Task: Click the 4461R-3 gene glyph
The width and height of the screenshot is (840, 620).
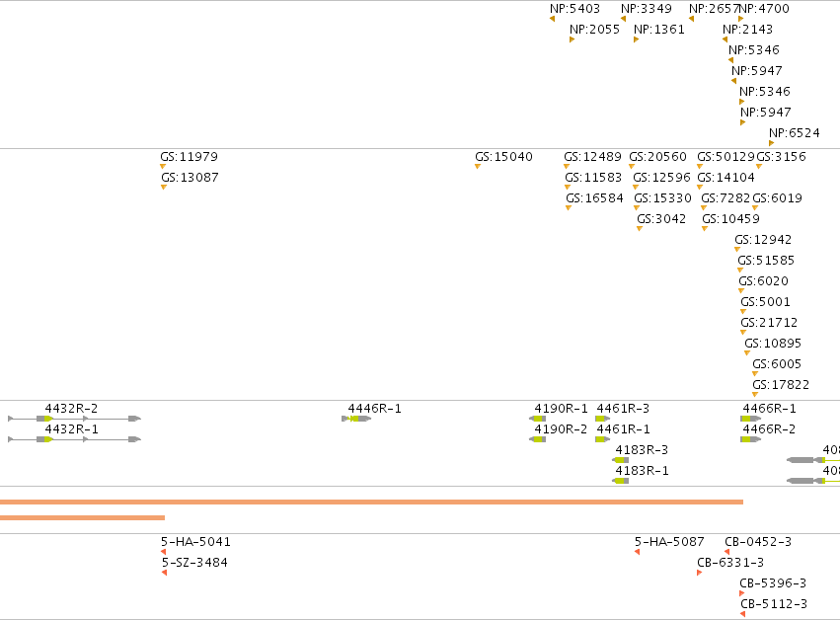Action: tap(603, 419)
